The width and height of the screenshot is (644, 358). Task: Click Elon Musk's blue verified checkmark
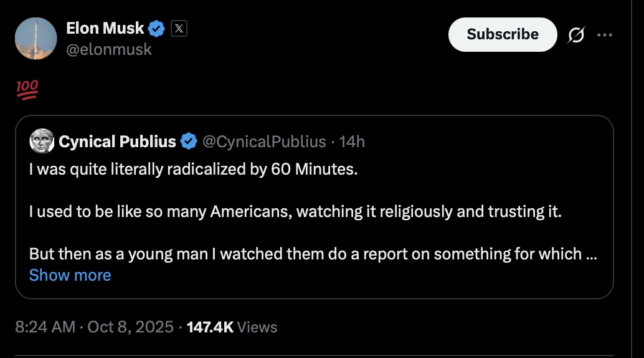point(156,28)
